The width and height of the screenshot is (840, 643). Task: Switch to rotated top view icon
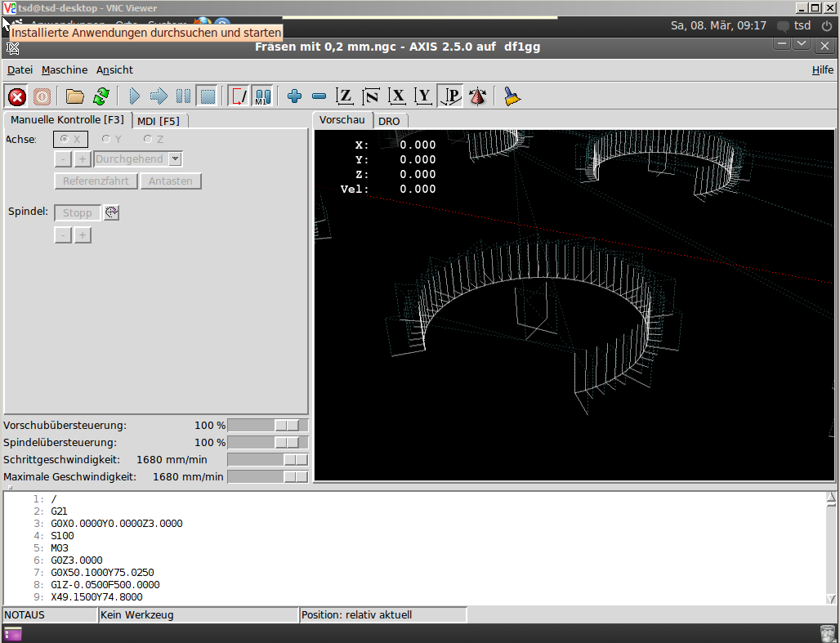tap(371, 97)
